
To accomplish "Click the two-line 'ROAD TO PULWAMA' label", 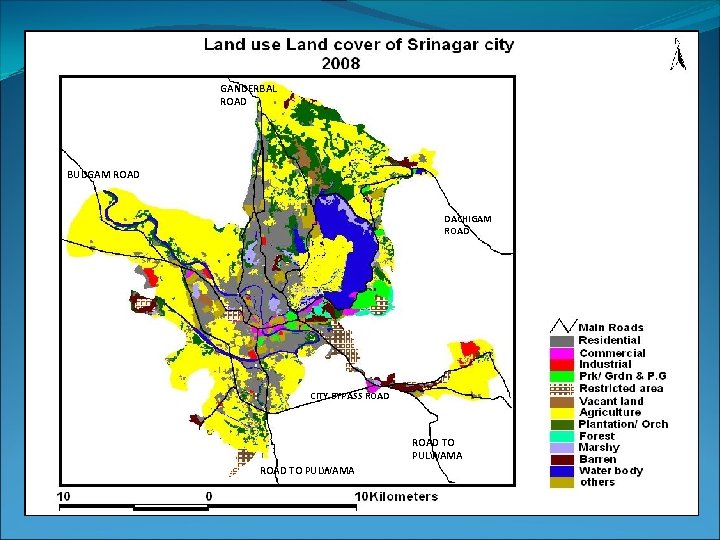I will pos(437,449).
